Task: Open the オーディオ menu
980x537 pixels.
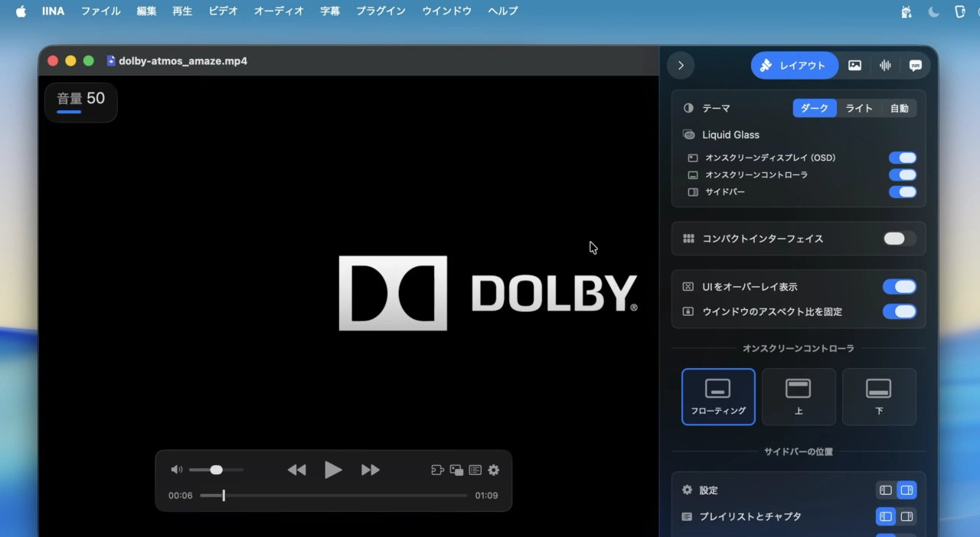Action: (x=279, y=11)
